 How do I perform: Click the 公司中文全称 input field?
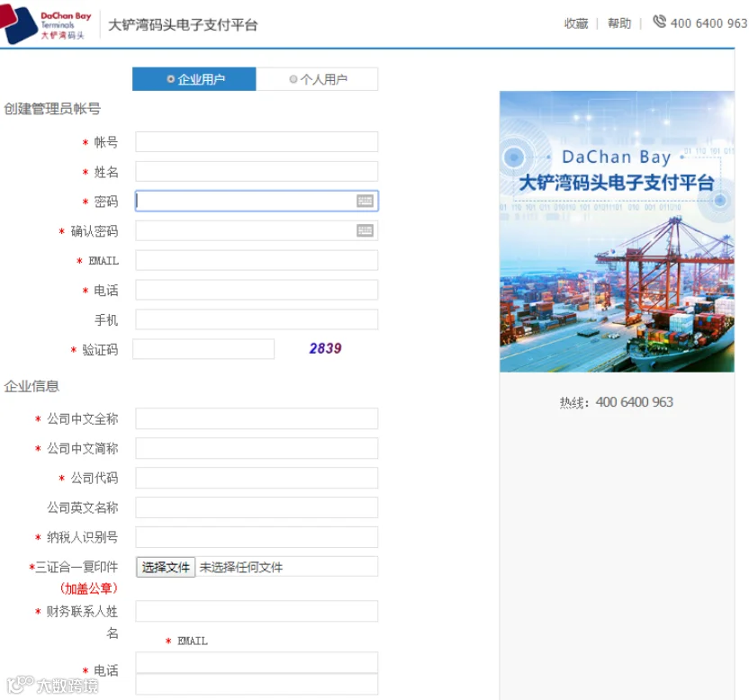tap(257, 418)
